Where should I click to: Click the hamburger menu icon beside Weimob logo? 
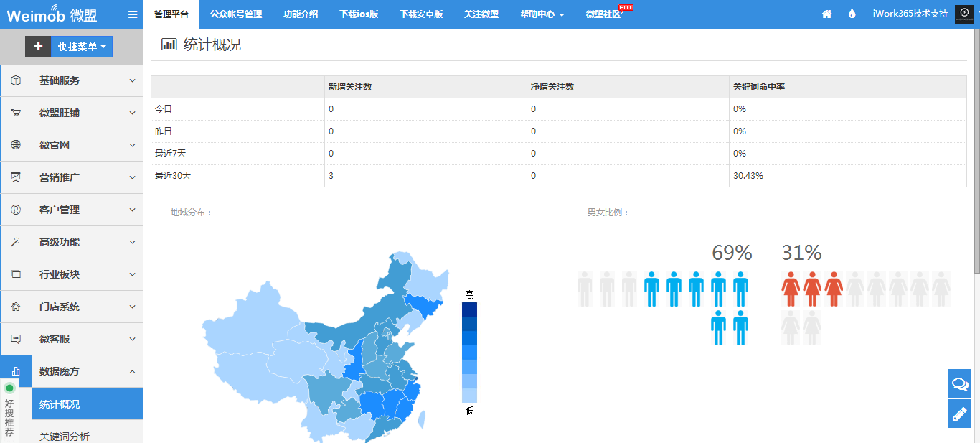133,14
